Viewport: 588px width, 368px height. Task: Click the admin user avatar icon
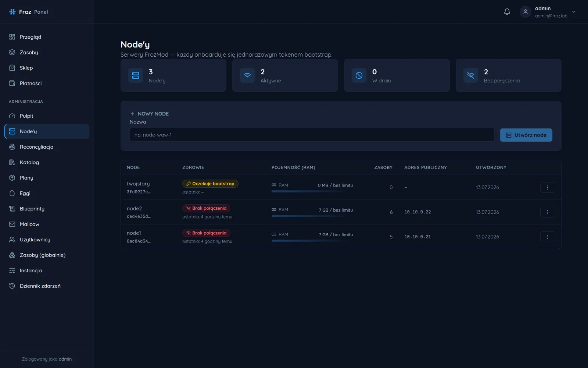[x=526, y=12]
